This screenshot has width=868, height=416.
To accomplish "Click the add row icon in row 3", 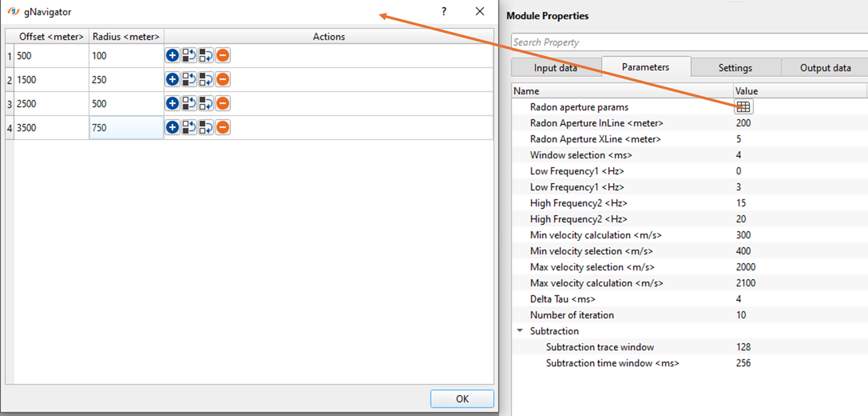I will coord(172,103).
